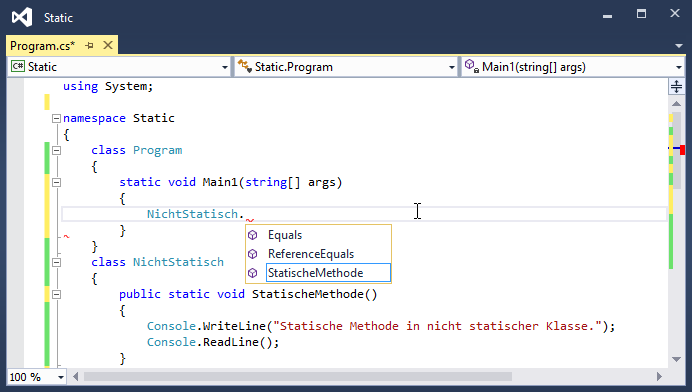
Task: Click the Visual Studio logo icon
Action: (22, 18)
